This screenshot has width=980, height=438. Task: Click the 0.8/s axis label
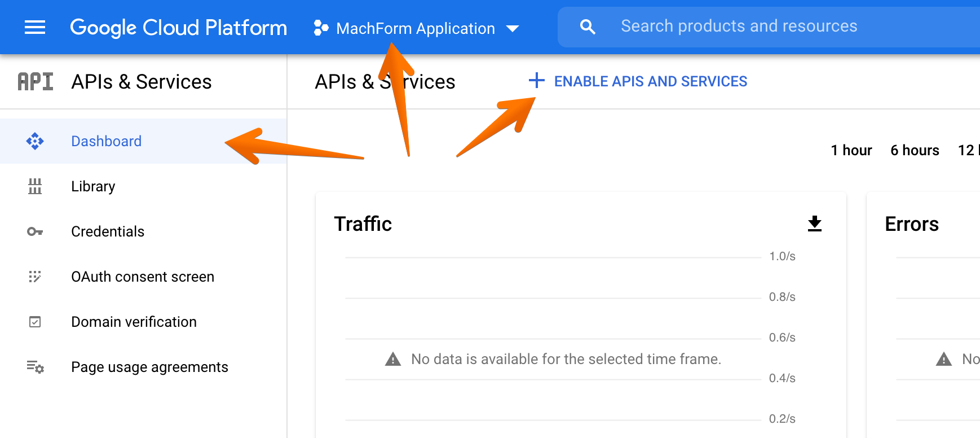point(782,297)
